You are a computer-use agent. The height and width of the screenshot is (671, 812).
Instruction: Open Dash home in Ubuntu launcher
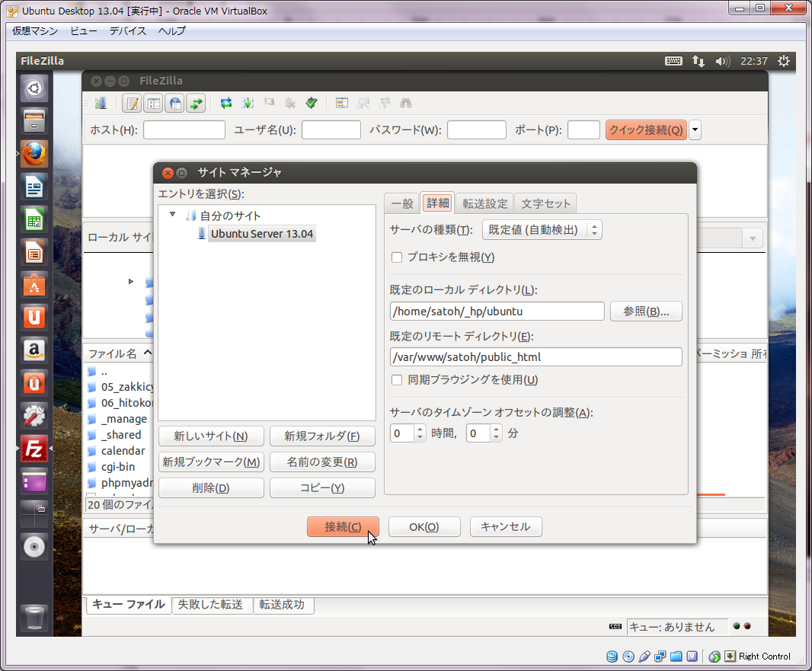pos(34,88)
